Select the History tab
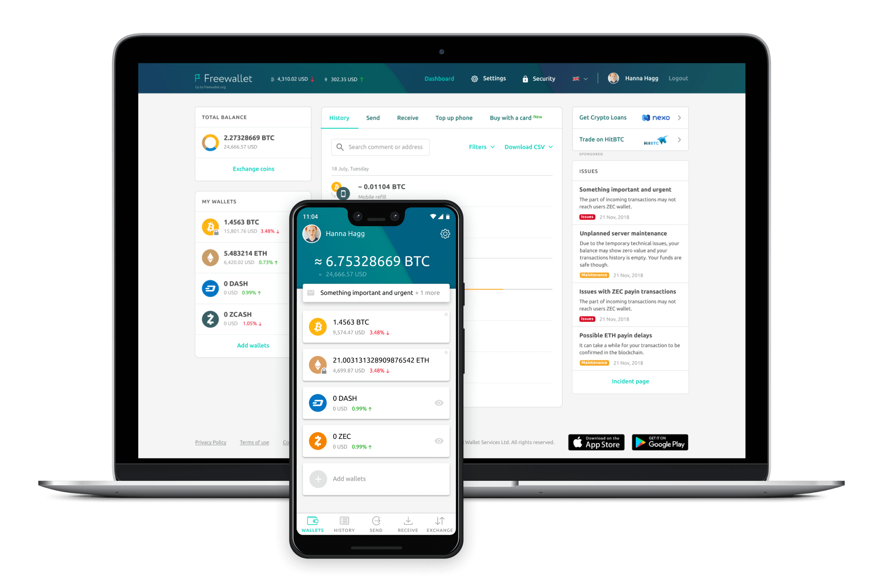This screenshot has width=880, height=588. click(x=340, y=118)
